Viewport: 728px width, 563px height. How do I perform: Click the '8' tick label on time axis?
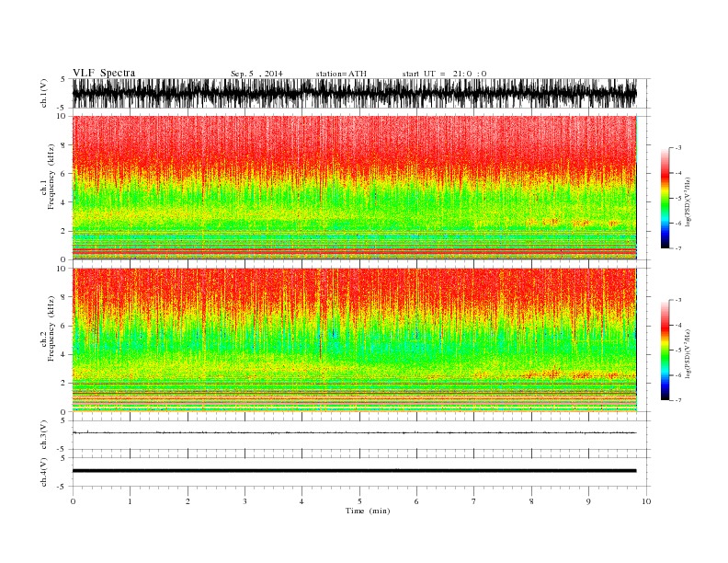click(x=531, y=501)
